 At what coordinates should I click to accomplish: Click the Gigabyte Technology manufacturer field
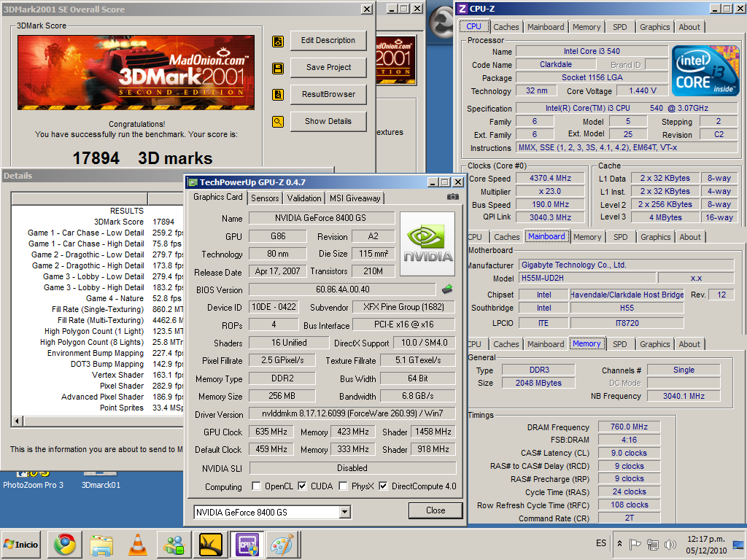tap(627, 265)
